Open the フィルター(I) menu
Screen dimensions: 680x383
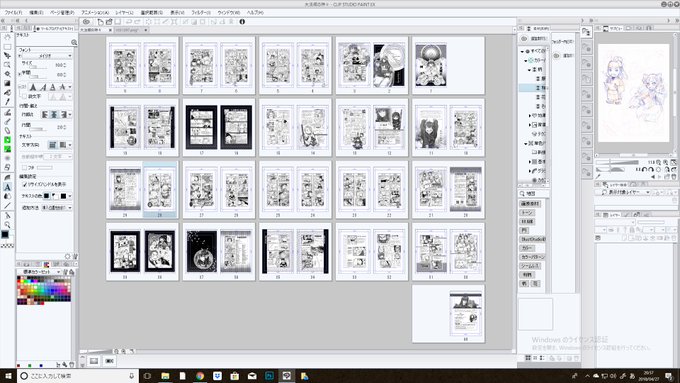click(201, 13)
